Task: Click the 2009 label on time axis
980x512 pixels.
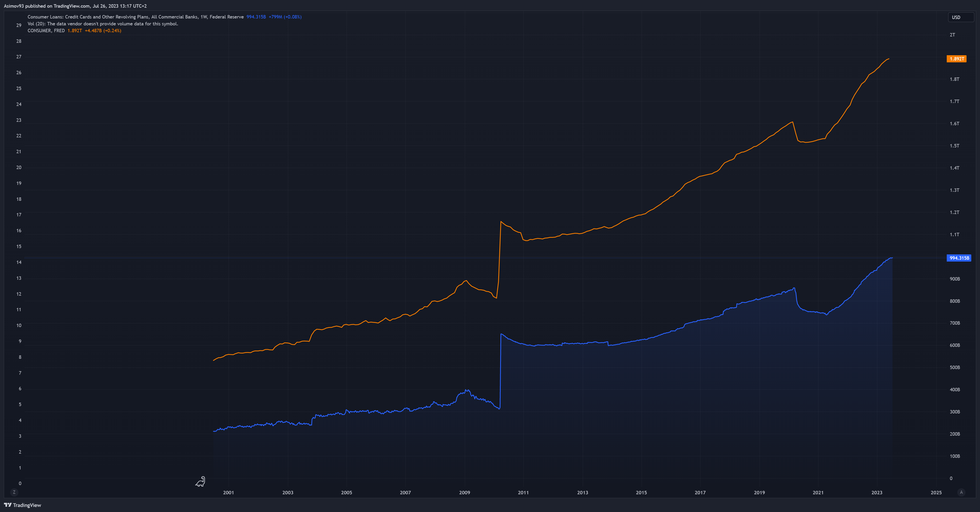Action: (465, 493)
